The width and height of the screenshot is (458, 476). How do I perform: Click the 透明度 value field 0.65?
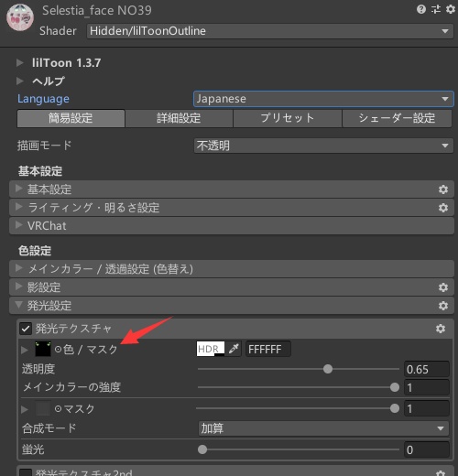pos(427,370)
